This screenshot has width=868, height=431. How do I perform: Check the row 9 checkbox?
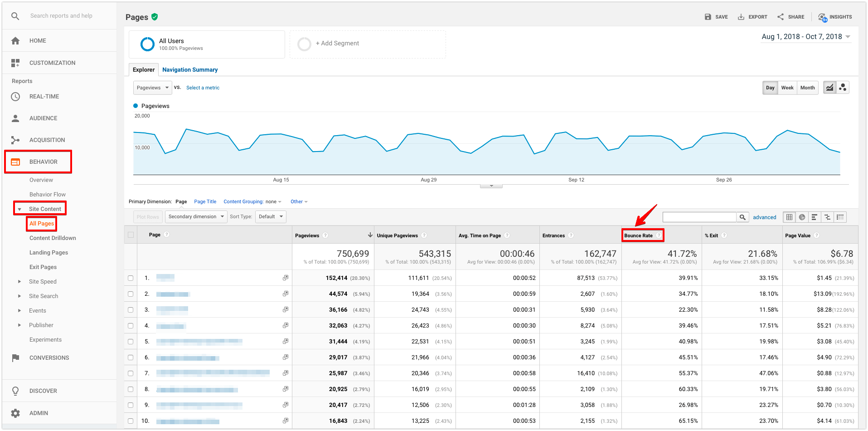(131, 405)
